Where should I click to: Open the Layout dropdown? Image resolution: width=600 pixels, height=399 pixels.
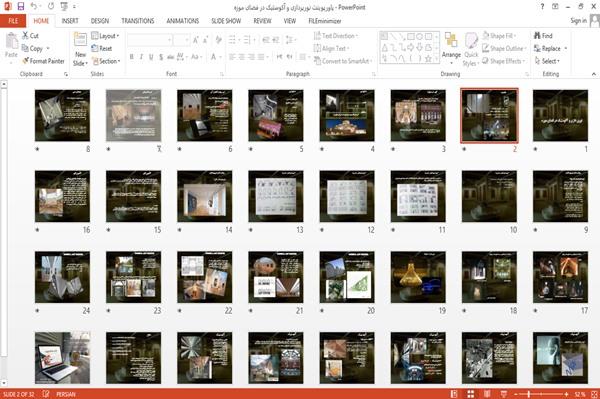point(105,36)
